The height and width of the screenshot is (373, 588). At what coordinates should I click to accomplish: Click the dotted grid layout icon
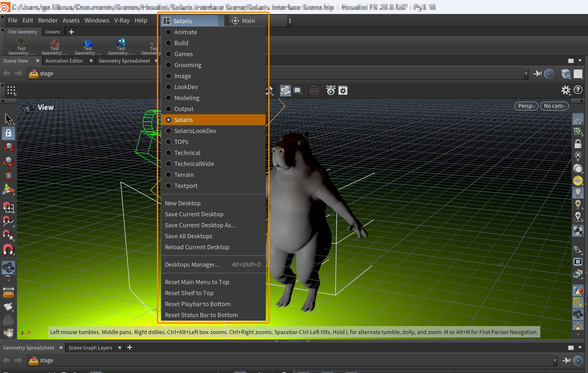pyautogui.click(x=11, y=90)
